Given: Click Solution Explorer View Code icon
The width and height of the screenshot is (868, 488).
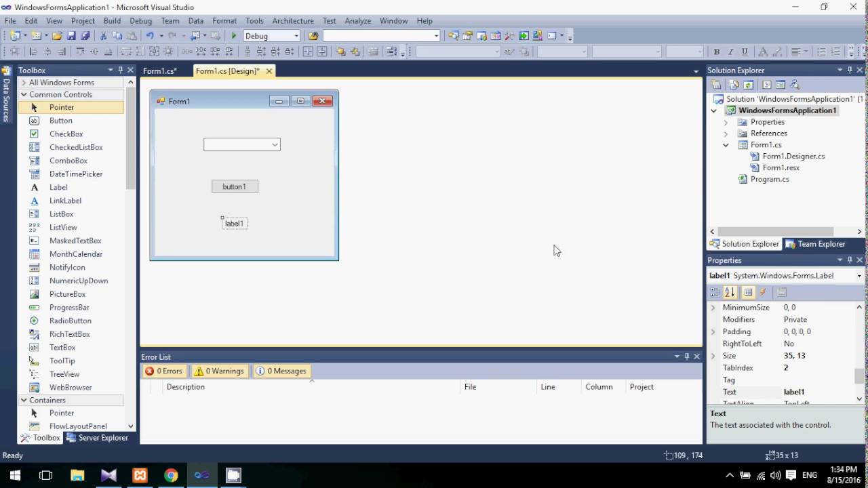Looking at the screenshot, I should 766,85.
